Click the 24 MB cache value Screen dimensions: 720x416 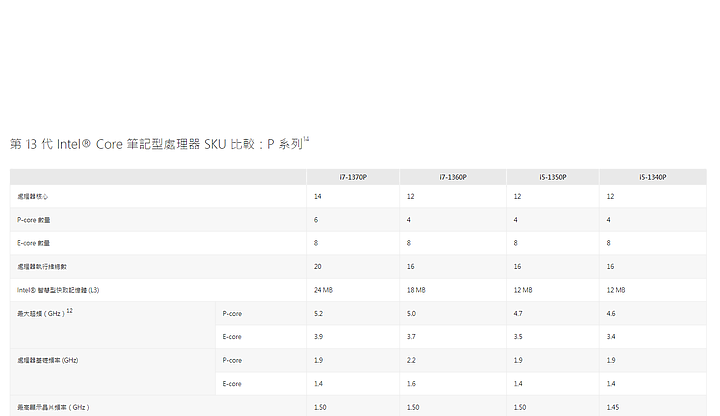[323, 290]
